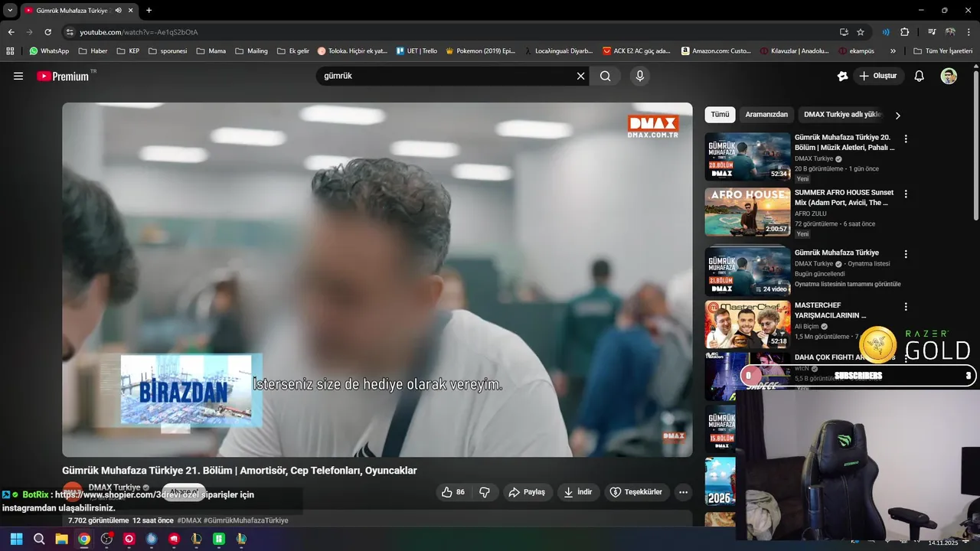Viewport: 980px width, 551px height.
Task: Open the 20. Bölüm video thumbnail
Action: coord(747,157)
